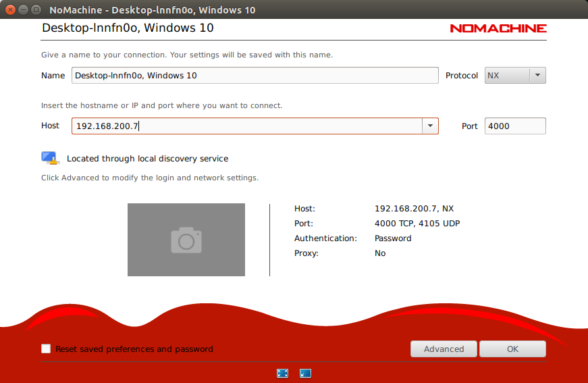The image size is (588, 383).
Task: Focus the connection Name field
Action: click(x=255, y=76)
